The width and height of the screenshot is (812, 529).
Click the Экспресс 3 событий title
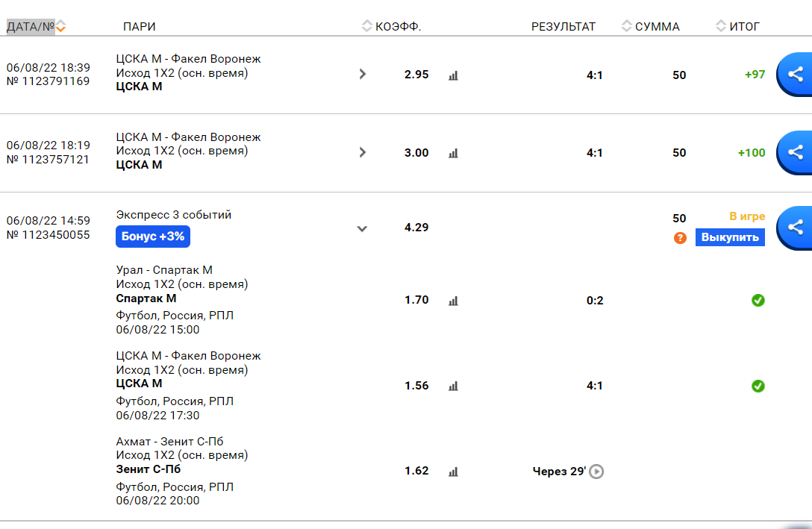coord(173,215)
